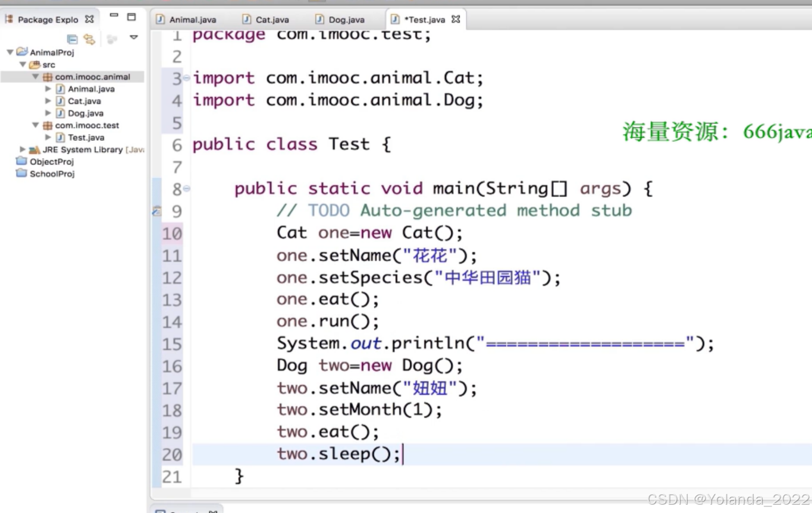
Task: Expand Test.java tree arrow
Action: pyautogui.click(x=48, y=137)
